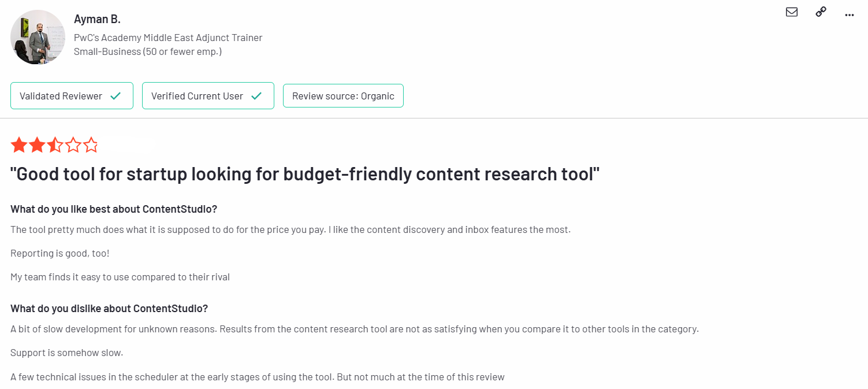Click 'The tool pretty much does what' sentence

(x=290, y=229)
